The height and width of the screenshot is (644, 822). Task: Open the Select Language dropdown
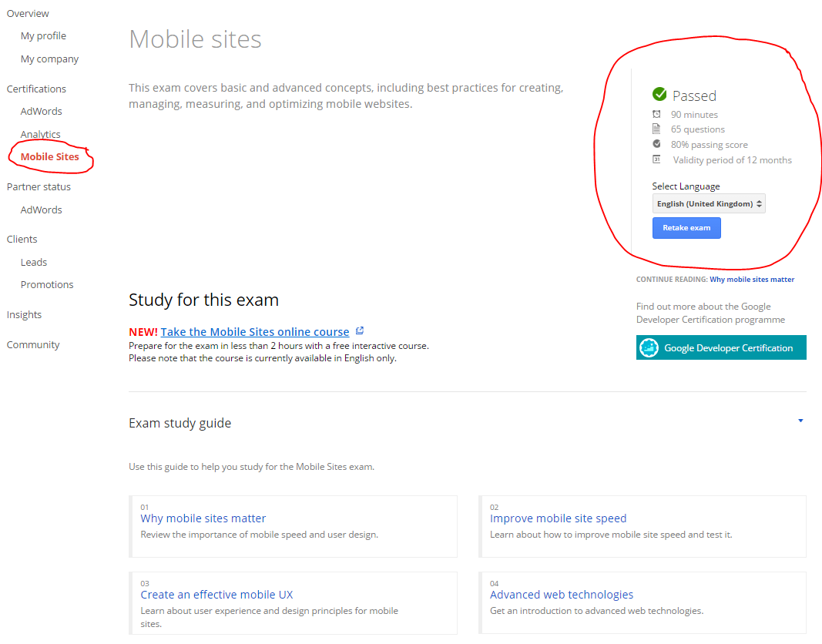pyautogui.click(x=709, y=204)
